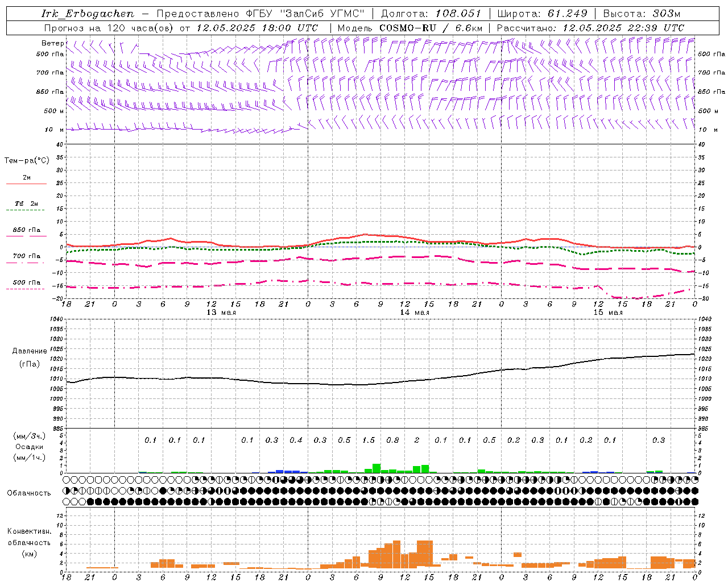
Task: Click the Облачность panel label
Action: [x=29, y=493]
